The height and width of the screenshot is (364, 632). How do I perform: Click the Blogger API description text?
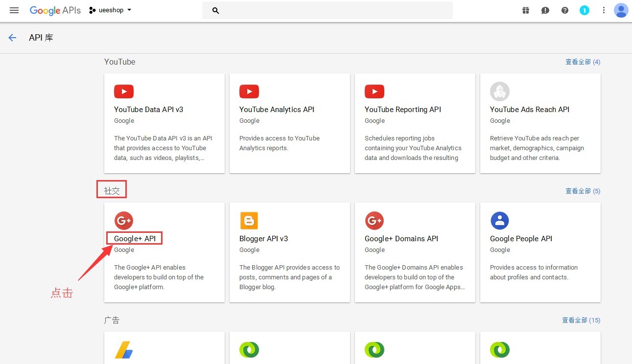(x=289, y=277)
